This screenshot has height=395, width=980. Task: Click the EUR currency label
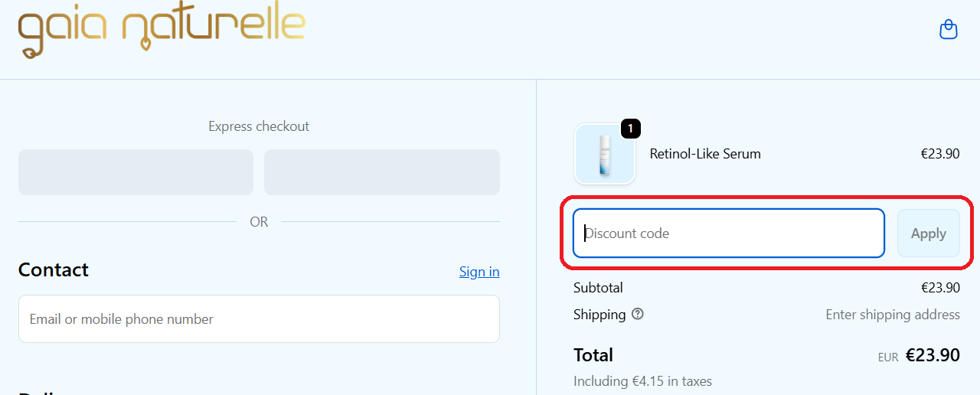pos(888,357)
